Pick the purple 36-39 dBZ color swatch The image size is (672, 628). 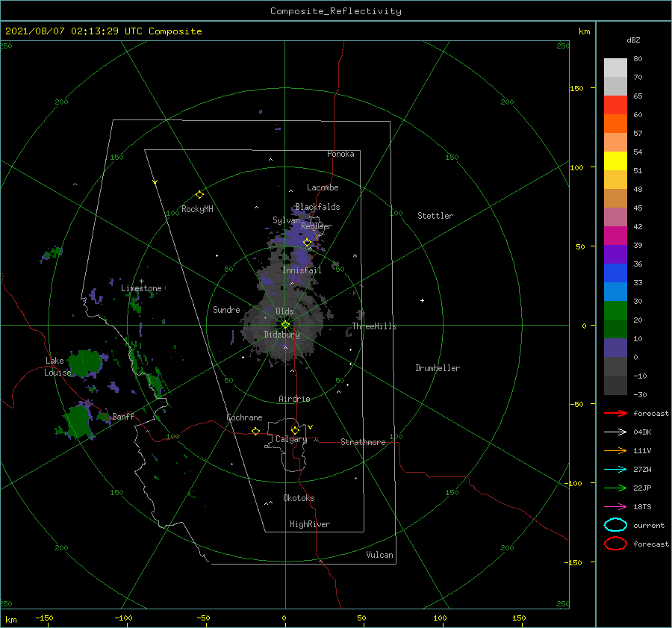coord(615,254)
